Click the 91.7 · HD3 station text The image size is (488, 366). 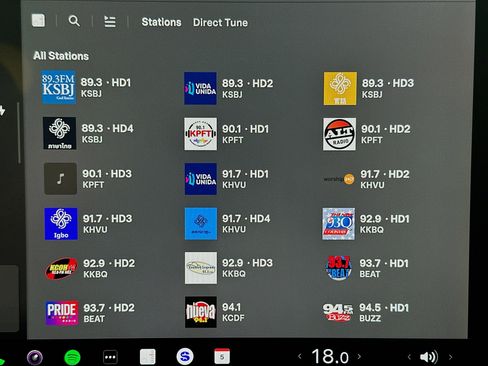coord(107,219)
